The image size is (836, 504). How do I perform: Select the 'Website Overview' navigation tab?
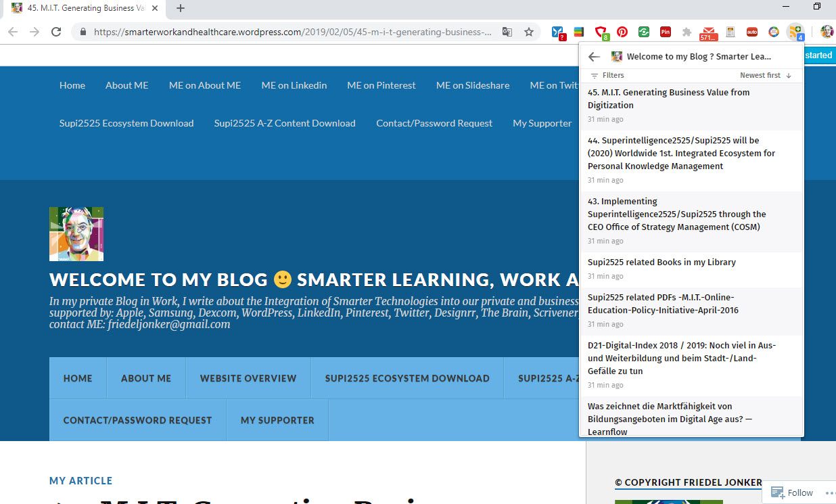coord(248,378)
